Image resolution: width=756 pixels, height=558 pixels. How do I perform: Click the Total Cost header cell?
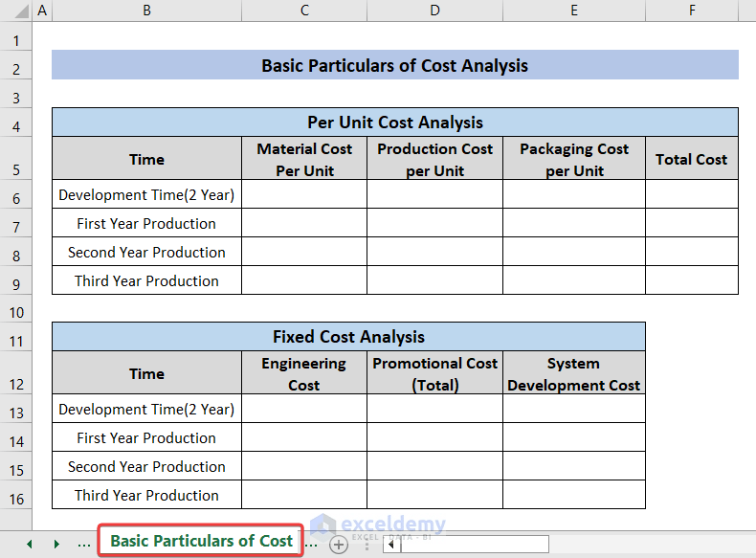[x=692, y=159]
